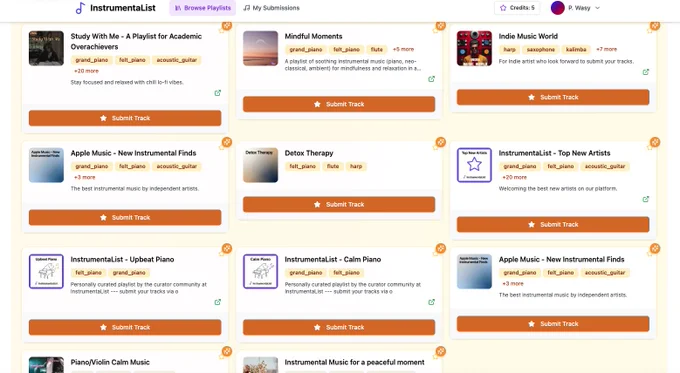Click the Study With Me cover thumbnail
680x373 pixels.
[x=46, y=48]
